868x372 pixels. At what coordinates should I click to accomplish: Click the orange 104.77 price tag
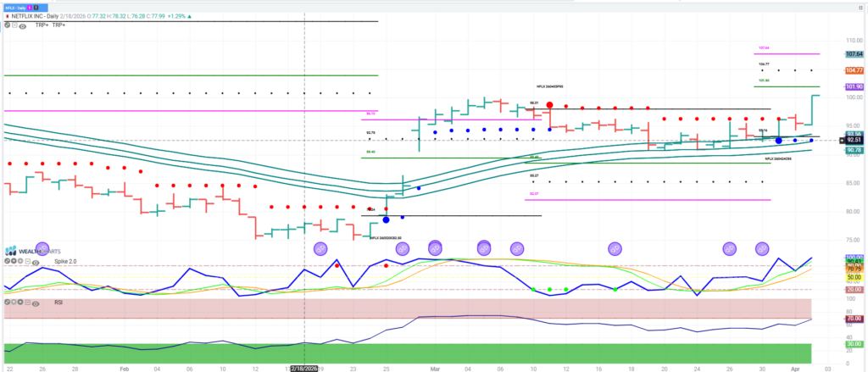[x=854, y=70]
